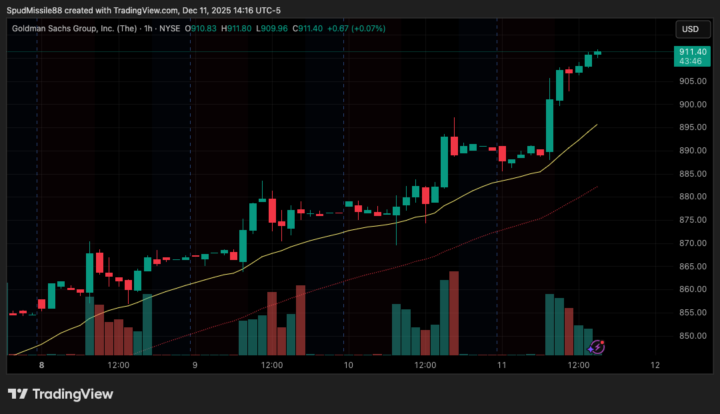The height and width of the screenshot is (414, 720).
Task: Click the date label 9 on time axis
Action: point(195,365)
